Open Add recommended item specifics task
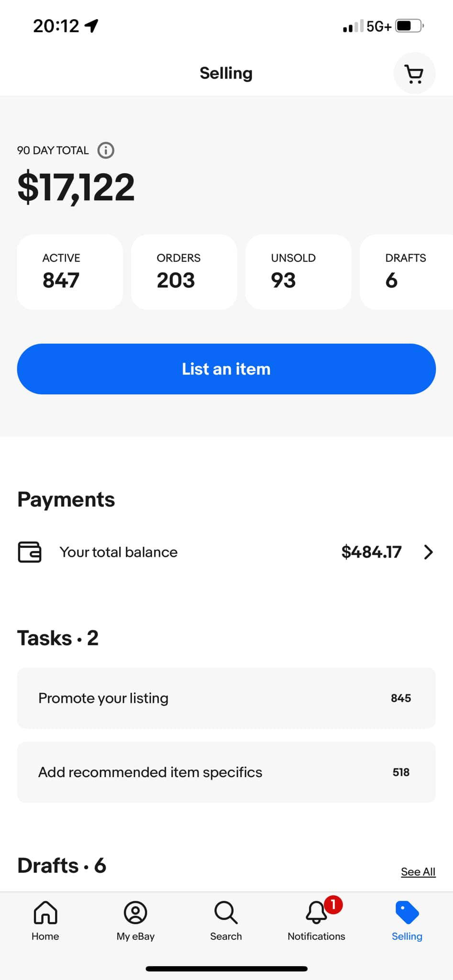 pos(226,772)
